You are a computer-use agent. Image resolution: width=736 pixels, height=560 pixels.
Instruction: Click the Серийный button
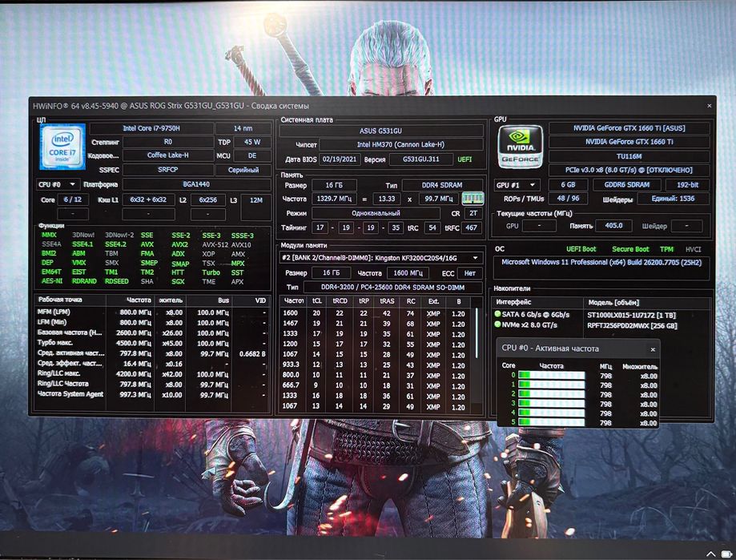[x=243, y=170]
